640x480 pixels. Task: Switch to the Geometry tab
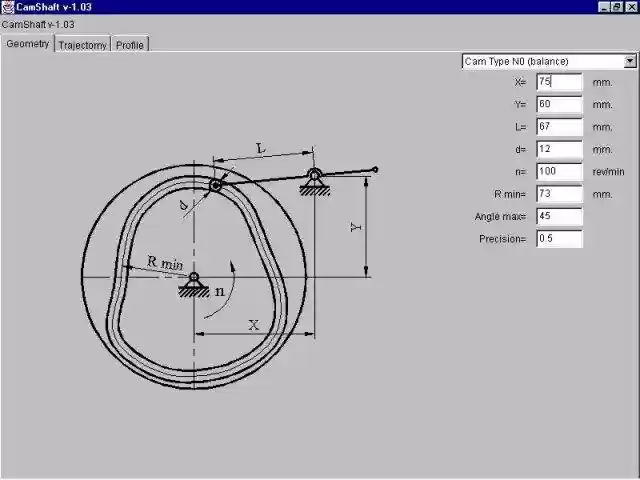(27, 44)
